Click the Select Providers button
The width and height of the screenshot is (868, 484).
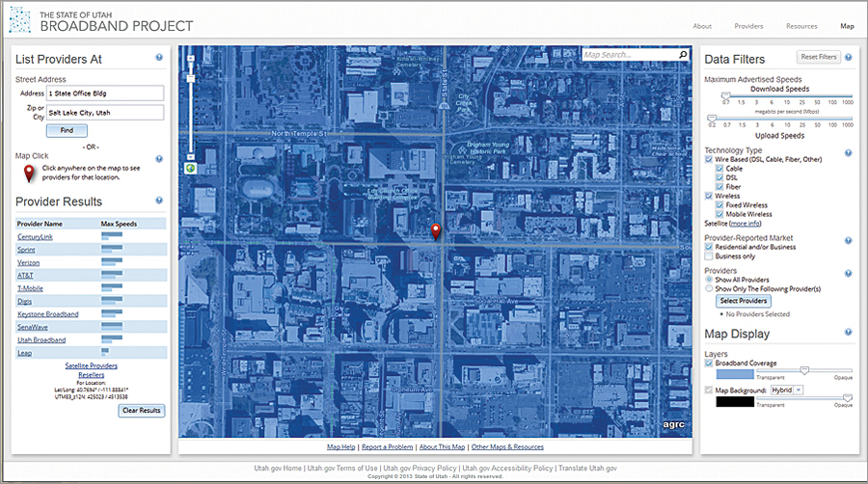[744, 301]
